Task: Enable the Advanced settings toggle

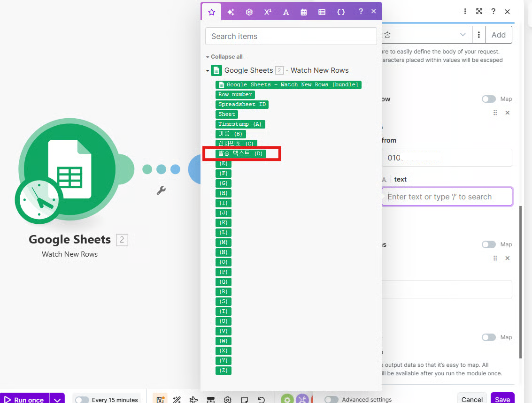Action: click(332, 400)
